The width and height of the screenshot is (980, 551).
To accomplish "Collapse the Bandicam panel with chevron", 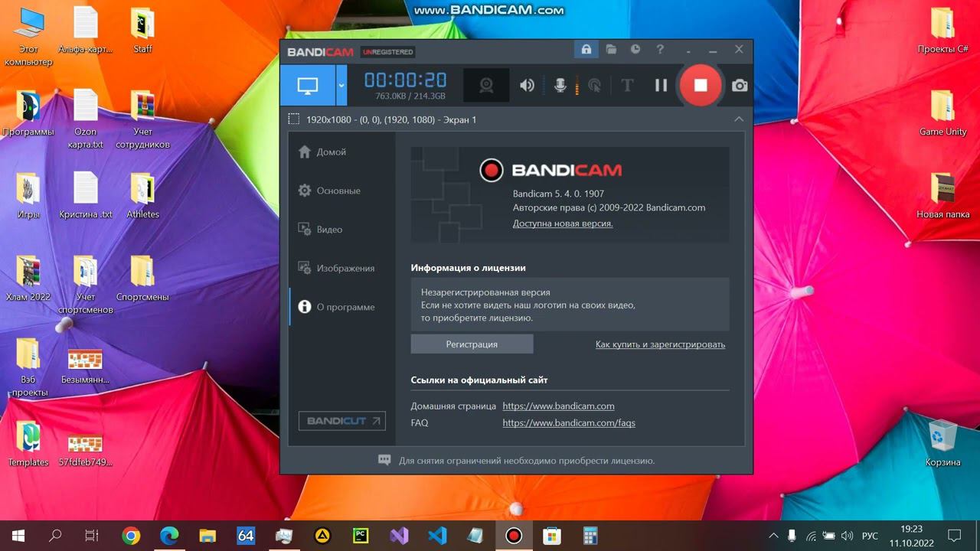I will tap(739, 119).
